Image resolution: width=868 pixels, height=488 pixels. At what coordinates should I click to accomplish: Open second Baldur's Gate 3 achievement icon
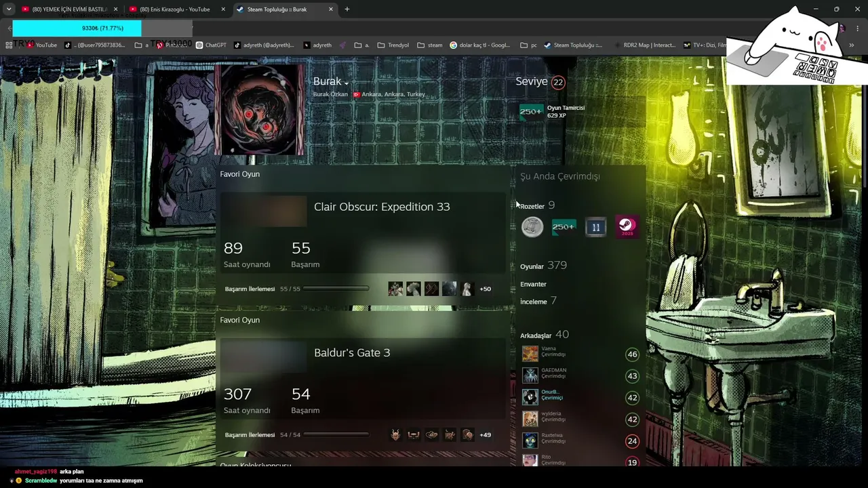[x=414, y=434]
